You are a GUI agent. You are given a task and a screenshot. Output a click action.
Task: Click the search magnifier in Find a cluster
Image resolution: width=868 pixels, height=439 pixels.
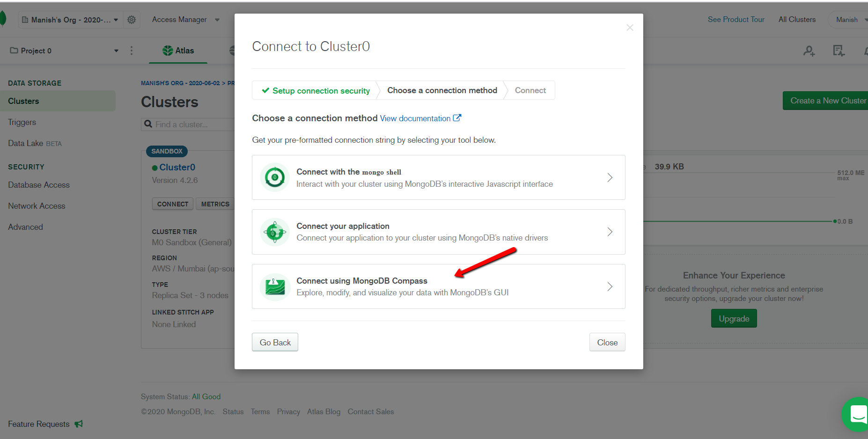click(148, 124)
